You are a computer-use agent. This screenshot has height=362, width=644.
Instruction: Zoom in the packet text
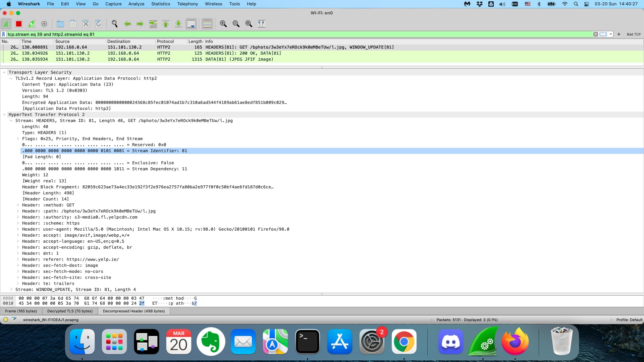pos(223,24)
